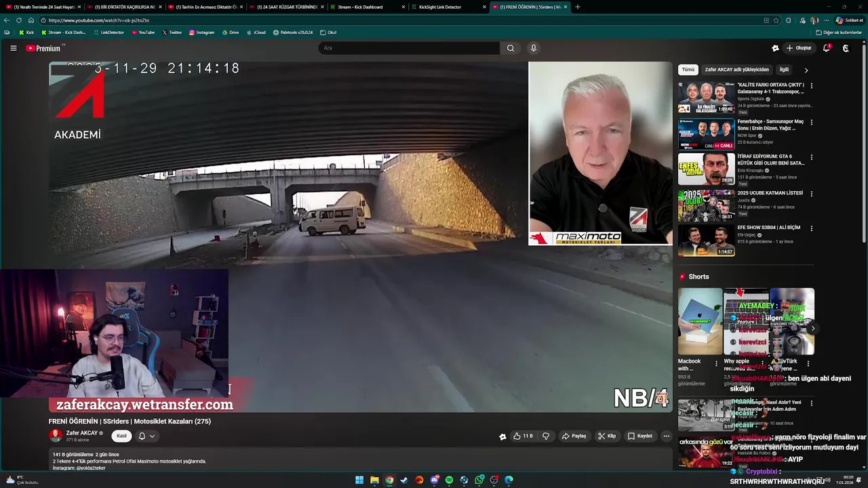Viewport: 868px width, 488px height.
Task: Share the video using Paylaş
Action: pos(574,436)
